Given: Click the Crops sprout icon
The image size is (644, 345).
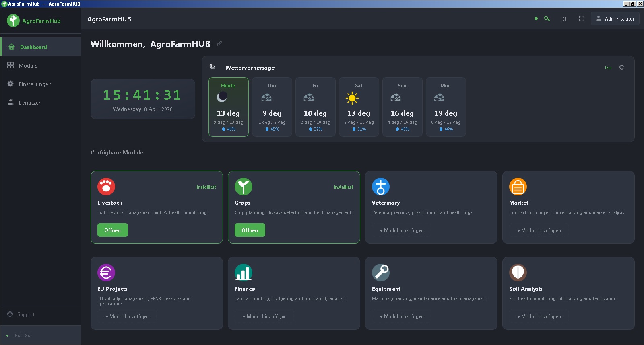Looking at the screenshot, I should coord(244,187).
